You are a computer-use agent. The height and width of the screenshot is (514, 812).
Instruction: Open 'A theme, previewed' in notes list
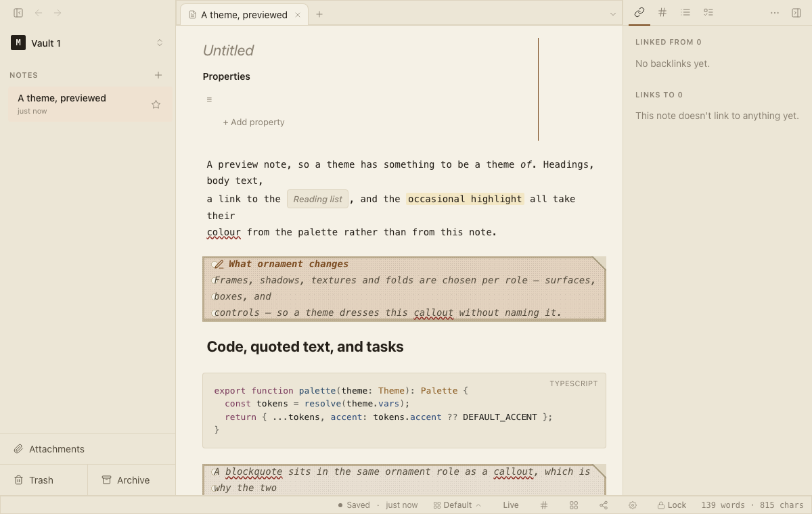90,104
